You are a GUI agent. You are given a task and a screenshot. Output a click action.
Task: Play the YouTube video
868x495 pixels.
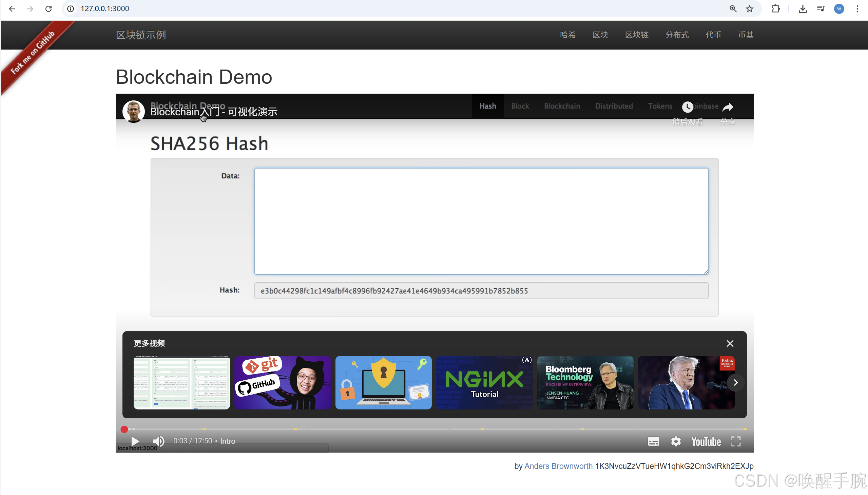pyautogui.click(x=135, y=441)
